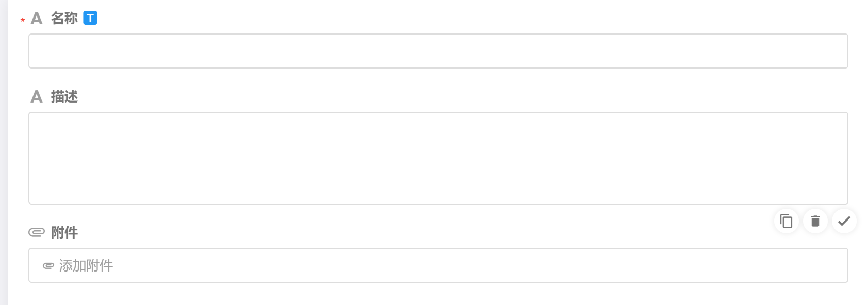
Task: Click the red required asterisk
Action: tap(23, 21)
